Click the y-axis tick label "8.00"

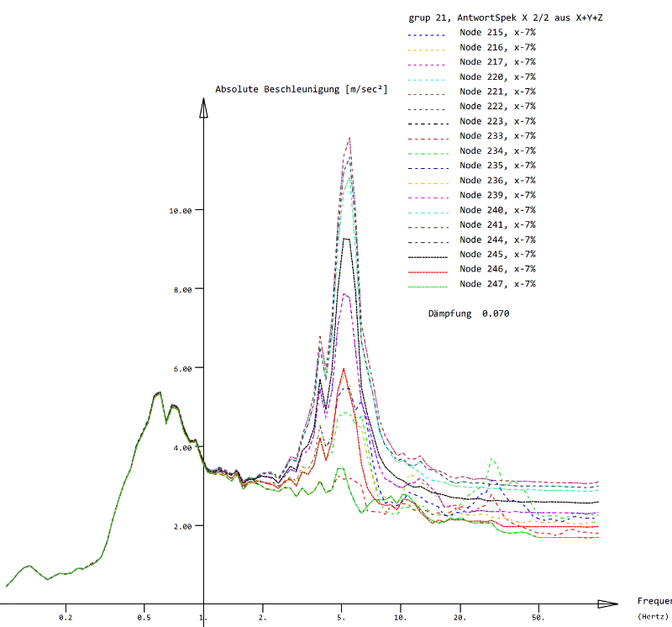(x=182, y=290)
